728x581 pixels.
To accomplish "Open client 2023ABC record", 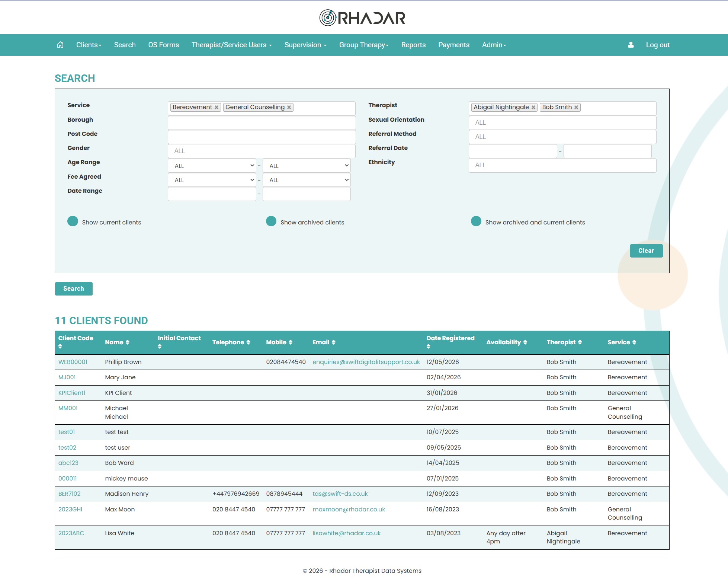I will coord(71,533).
